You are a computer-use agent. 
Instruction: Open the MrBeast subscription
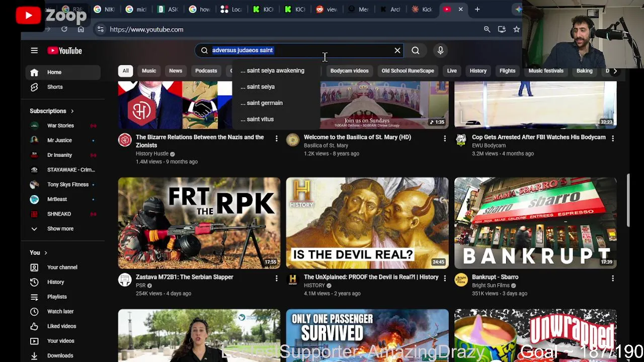(63, 199)
